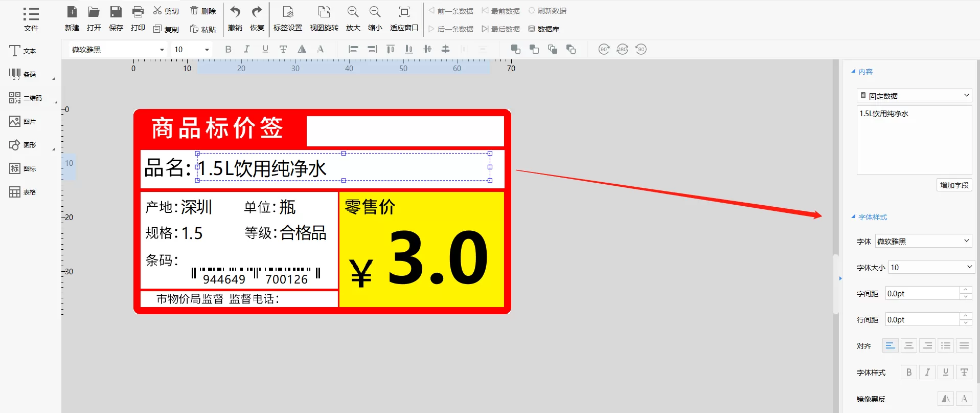The height and width of the screenshot is (413, 980).
Task: Open 标签设置 label settings
Action: coord(288,19)
